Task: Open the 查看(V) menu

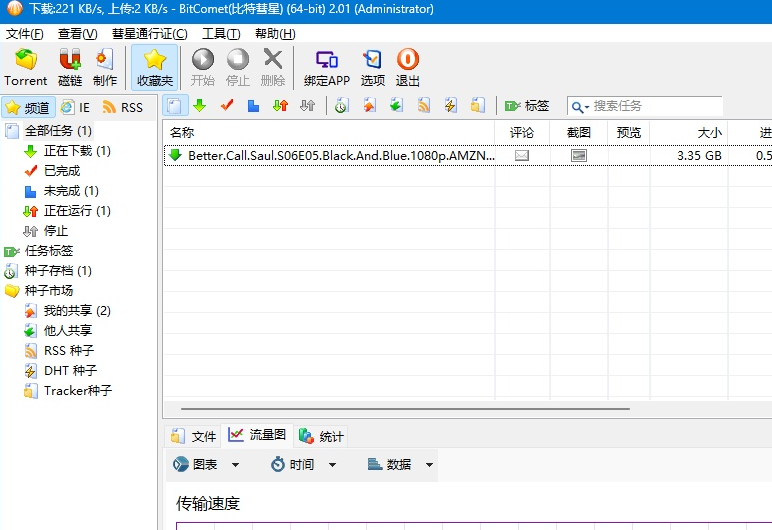Action: click(78, 34)
